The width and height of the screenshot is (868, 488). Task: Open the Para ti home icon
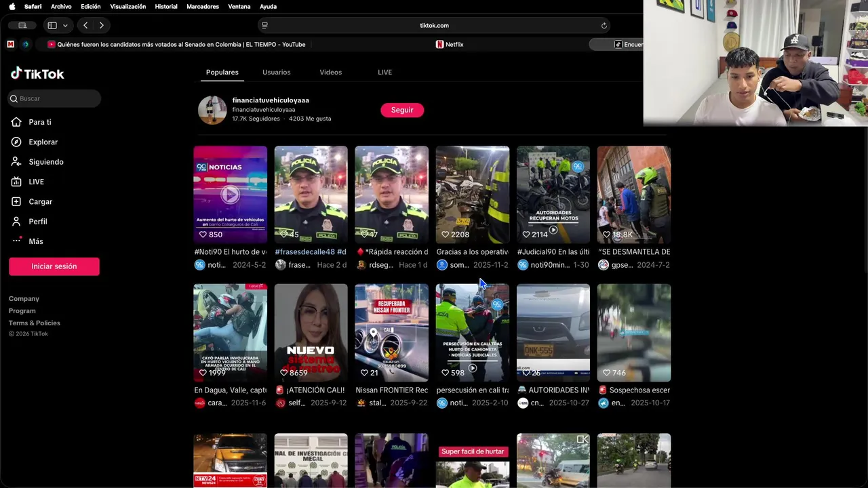[16, 122]
